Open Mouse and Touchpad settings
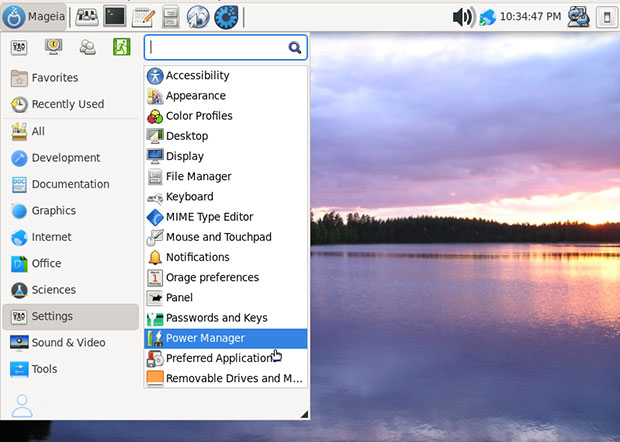 pyautogui.click(x=226, y=237)
